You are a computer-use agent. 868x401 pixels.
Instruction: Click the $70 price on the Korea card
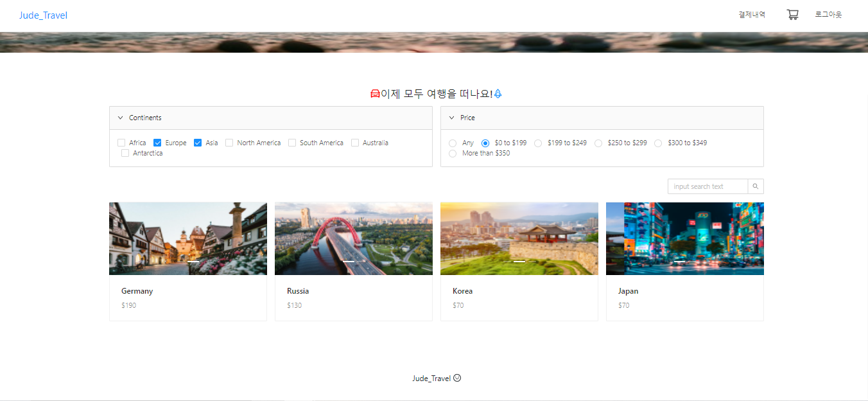tap(458, 305)
